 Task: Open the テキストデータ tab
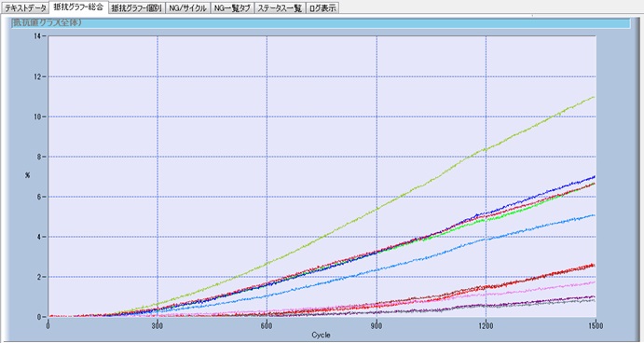tap(25, 7)
